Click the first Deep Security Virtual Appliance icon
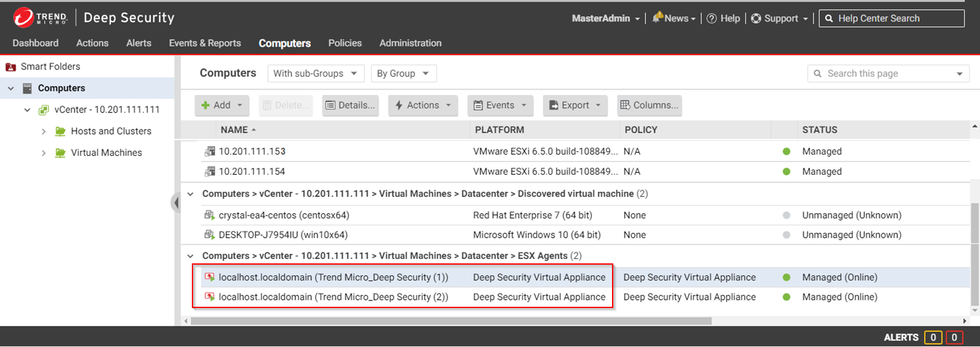 [209, 277]
